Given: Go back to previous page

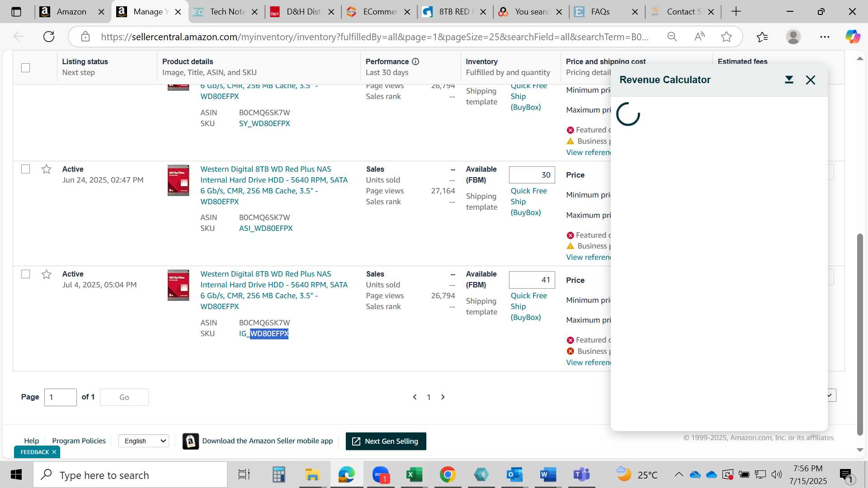Looking at the screenshot, I should click(19, 37).
